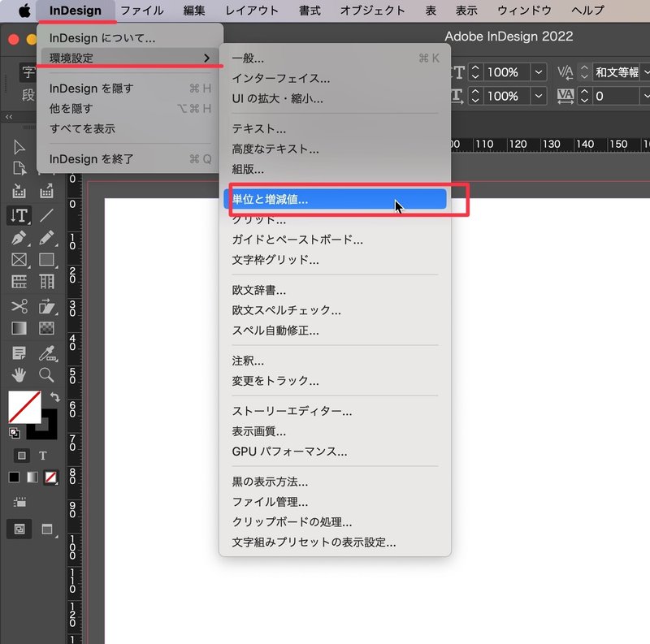Open the オブジェクト menu
The height and width of the screenshot is (644, 650).
(372, 11)
